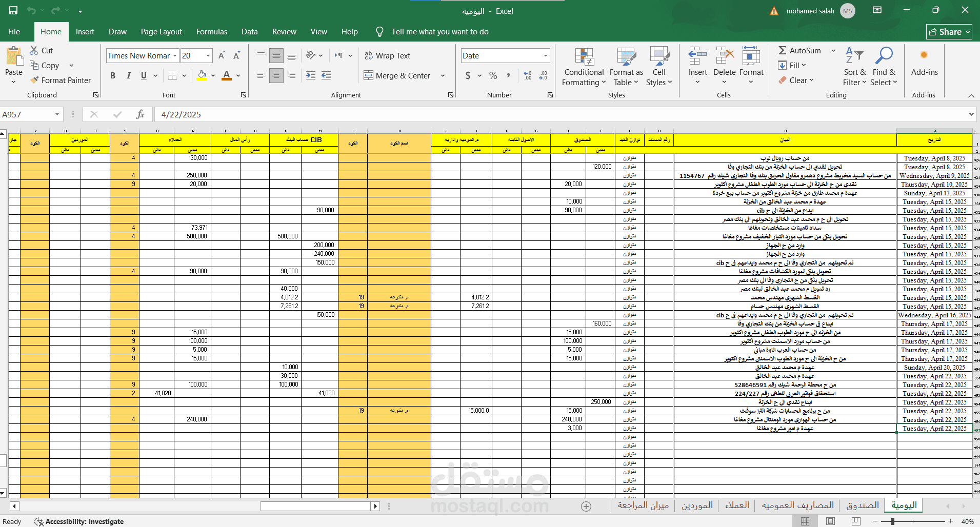The height and width of the screenshot is (527, 980).
Task: Add a new sheet with plus button
Action: coord(586,506)
